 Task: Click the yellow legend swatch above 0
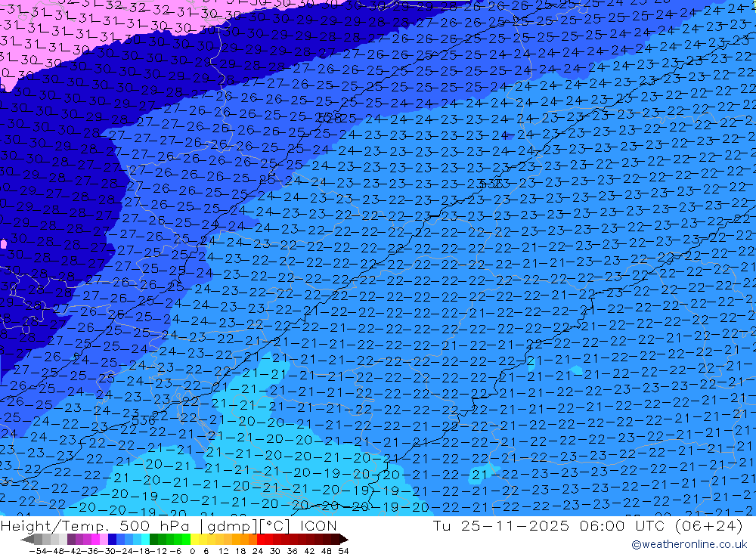click(195, 540)
